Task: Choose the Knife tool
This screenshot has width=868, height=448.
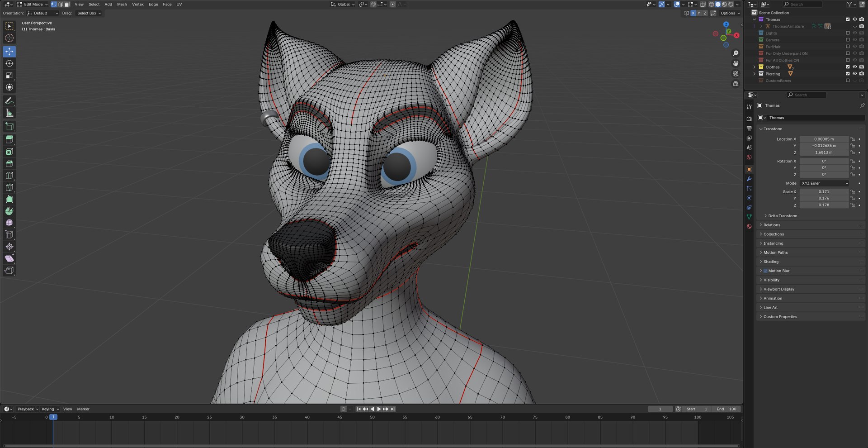Action: click(x=9, y=187)
